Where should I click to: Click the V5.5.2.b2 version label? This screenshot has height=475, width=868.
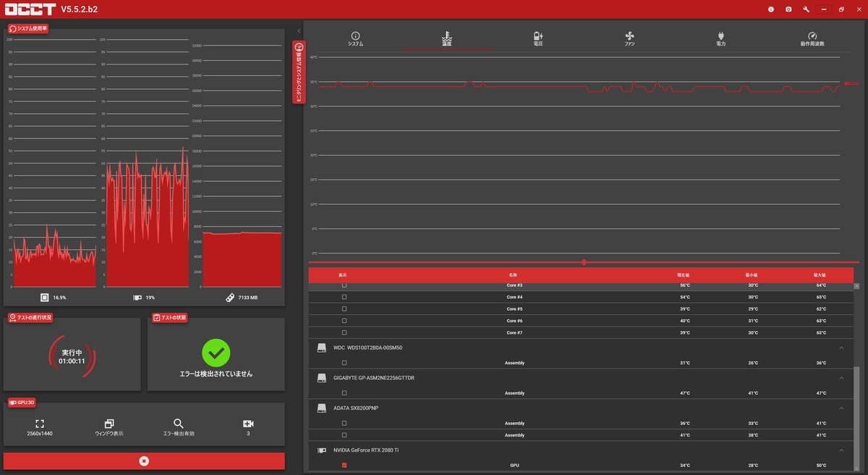pyautogui.click(x=79, y=9)
